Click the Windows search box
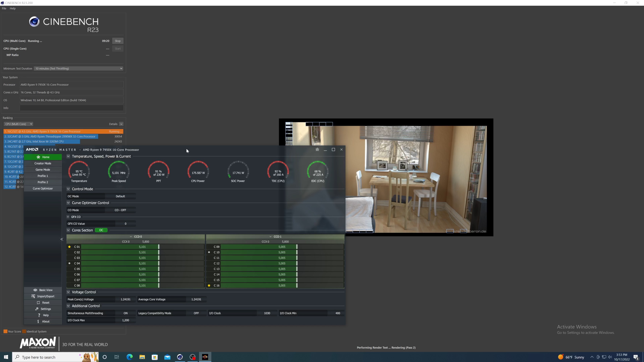 pyautogui.click(x=55, y=357)
